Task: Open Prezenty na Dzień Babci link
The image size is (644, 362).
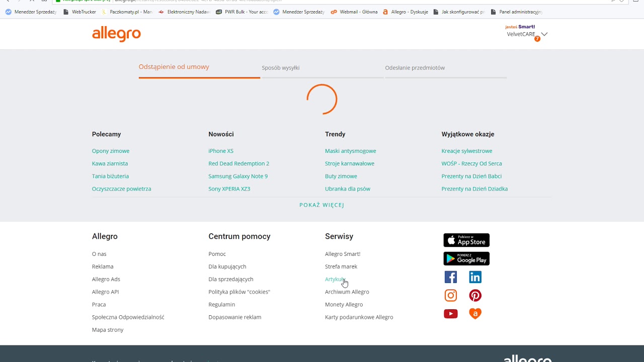Action: point(471,176)
